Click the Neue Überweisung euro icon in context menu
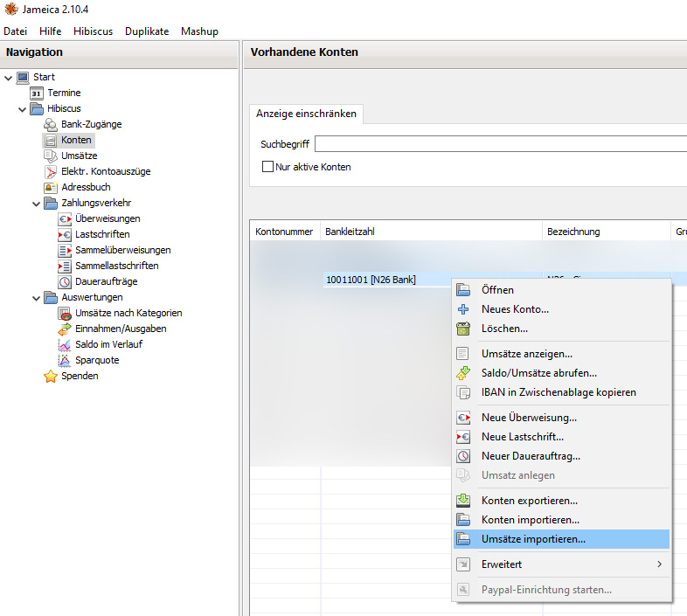Screen dimensions: 687x616 [463, 418]
